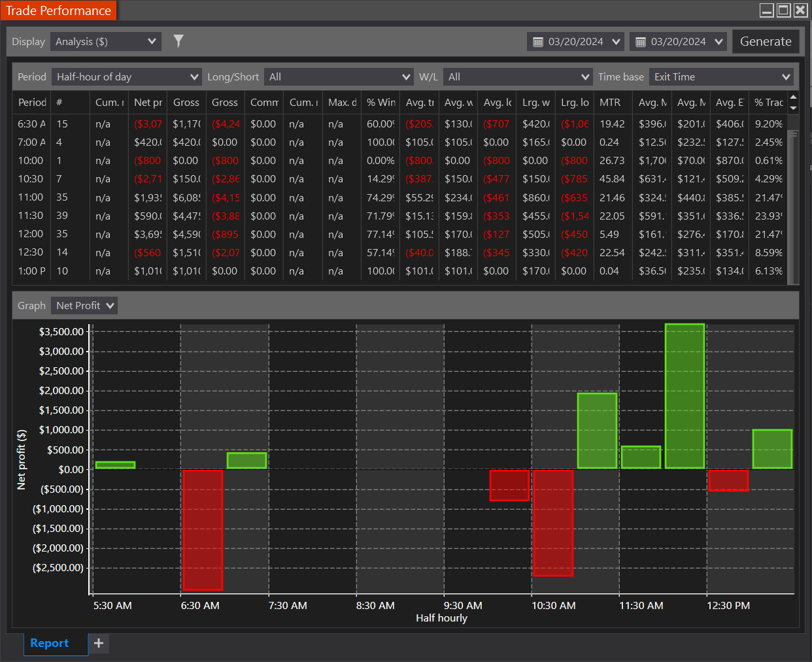Image resolution: width=812 pixels, height=662 pixels.
Task: Select the 6:30 A period row
Action: 400,124
